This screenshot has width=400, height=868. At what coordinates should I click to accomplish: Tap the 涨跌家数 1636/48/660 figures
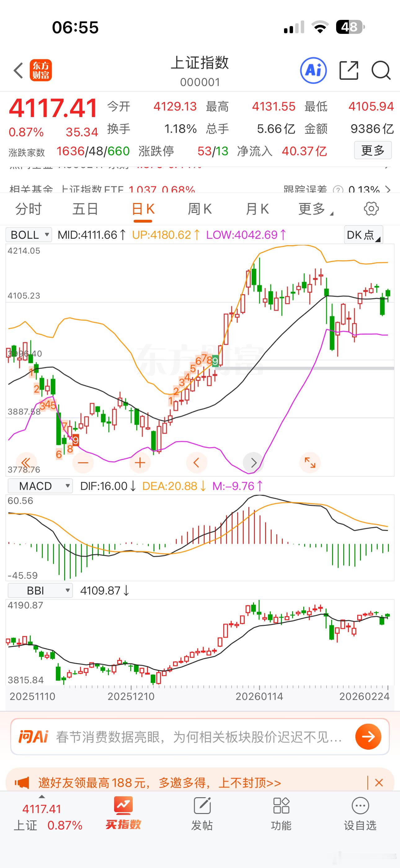point(93,151)
